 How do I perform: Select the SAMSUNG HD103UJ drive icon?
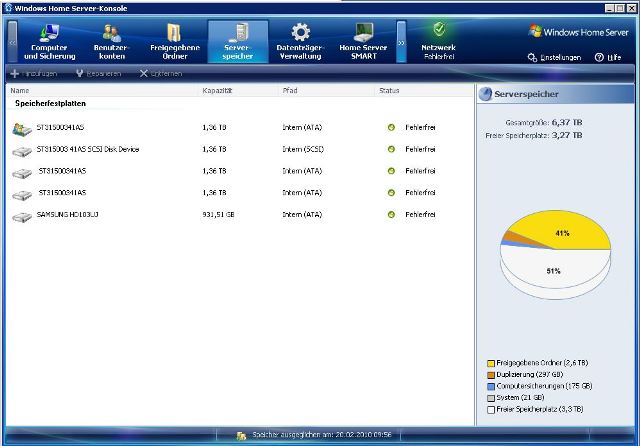22,216
